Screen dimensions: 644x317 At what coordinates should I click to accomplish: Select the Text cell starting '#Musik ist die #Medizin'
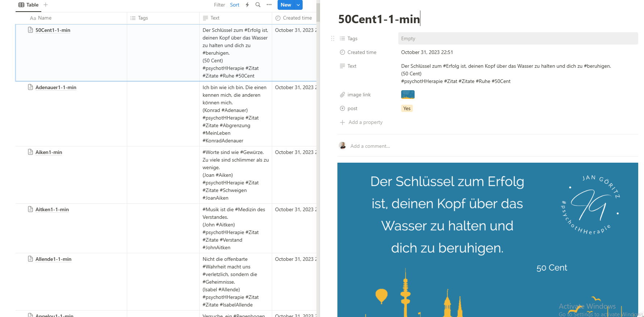pyautogui.click(x=236, y=228)
